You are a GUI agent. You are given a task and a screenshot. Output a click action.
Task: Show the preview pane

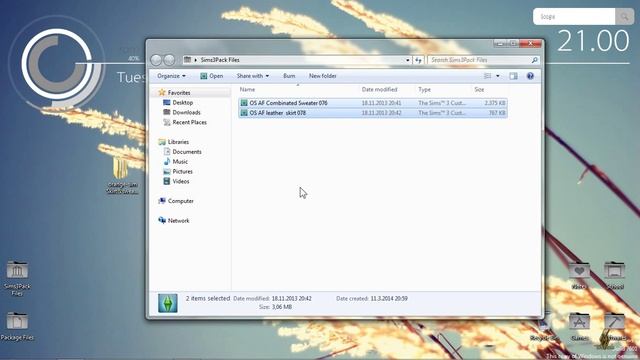pyautogui.click(x=513, y=76)
